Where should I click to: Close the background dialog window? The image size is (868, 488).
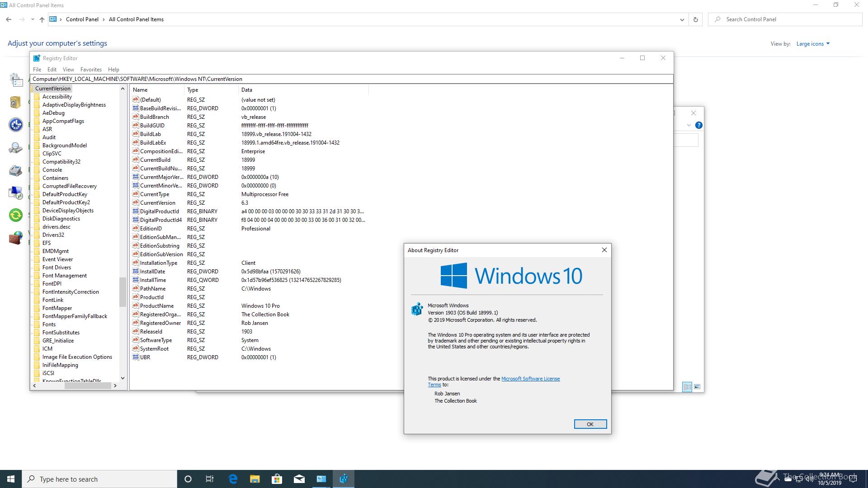click(693, 113)
